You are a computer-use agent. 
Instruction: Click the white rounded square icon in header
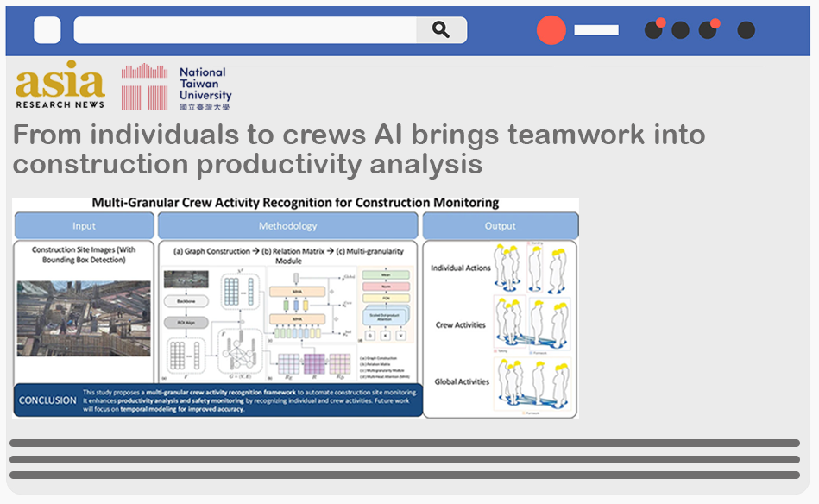tap(47, 30)
